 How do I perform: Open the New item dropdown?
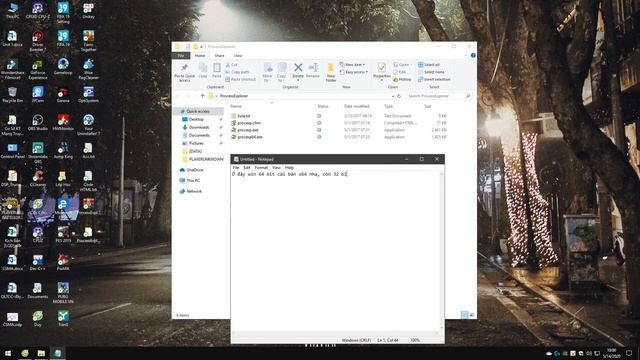click(x=352, y=65)
